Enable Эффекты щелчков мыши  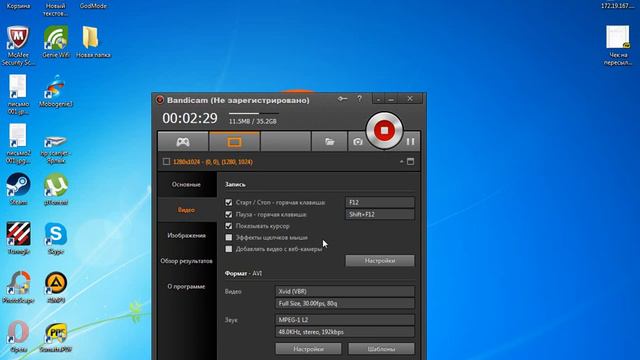coord(229,237)
